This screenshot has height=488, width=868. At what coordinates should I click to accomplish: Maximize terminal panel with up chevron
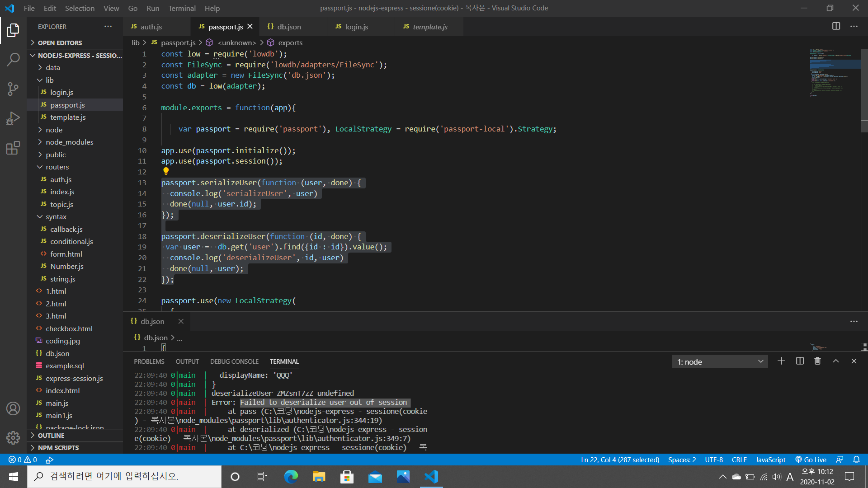click(x=836, y=361)
